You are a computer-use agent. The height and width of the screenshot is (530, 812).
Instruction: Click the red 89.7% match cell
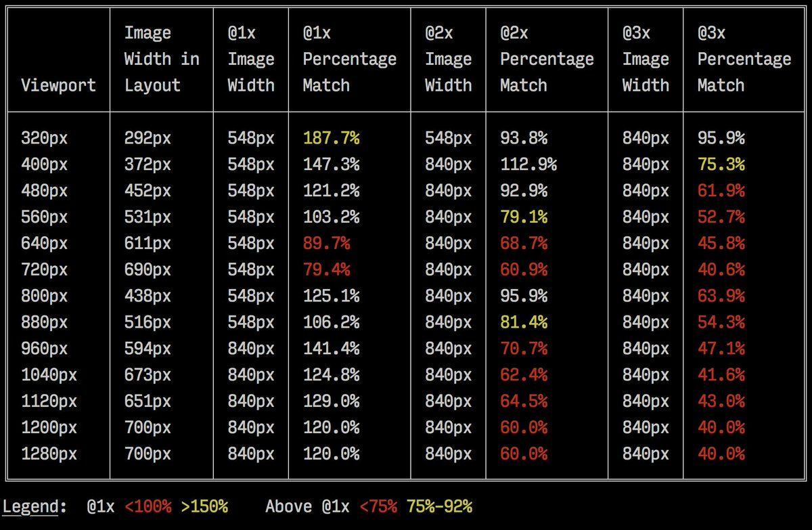(x=326, y=243)
